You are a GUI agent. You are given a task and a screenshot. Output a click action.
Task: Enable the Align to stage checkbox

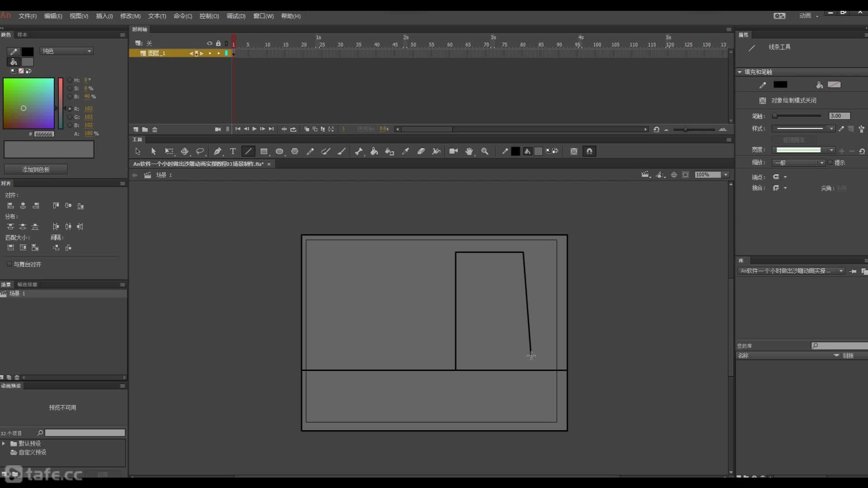click(9, 264)
